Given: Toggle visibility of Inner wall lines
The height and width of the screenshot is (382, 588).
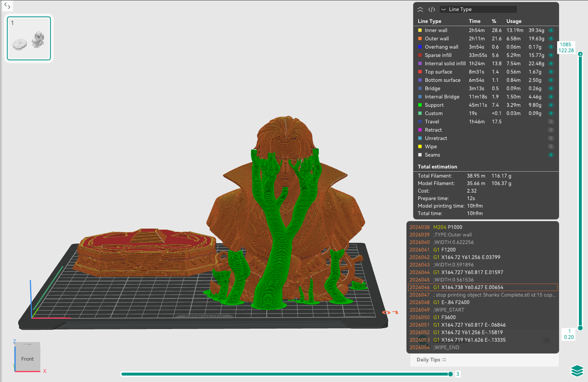Looking at the screenshot, I should coord(551,30).
